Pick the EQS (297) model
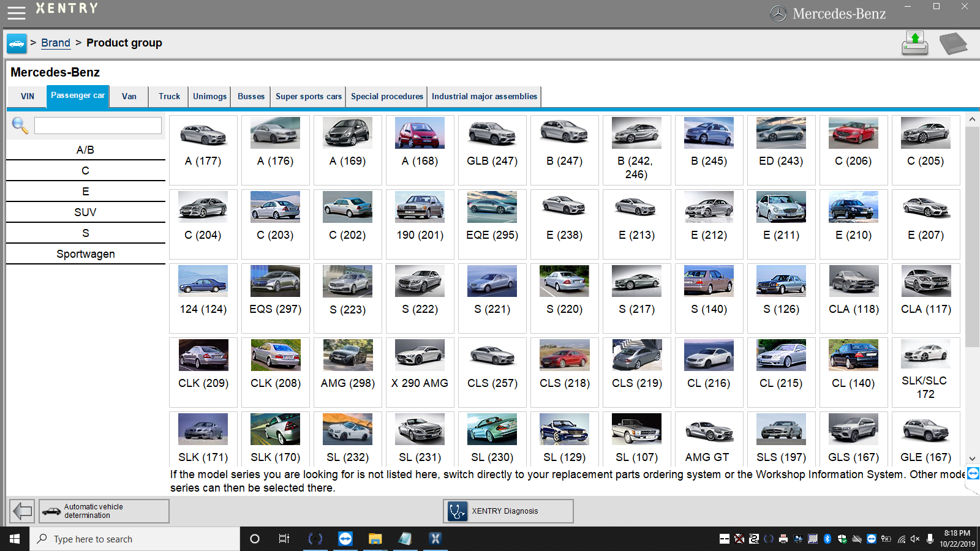The height and width of the screenshot is (551, 980). tap(276, 298)
